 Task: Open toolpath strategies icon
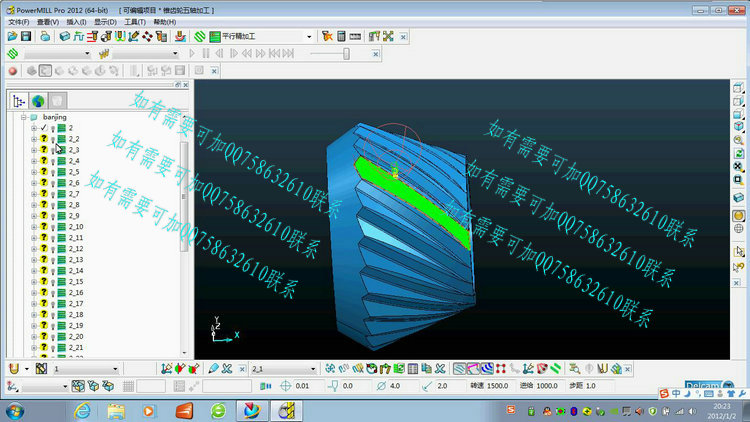(200, 36)
